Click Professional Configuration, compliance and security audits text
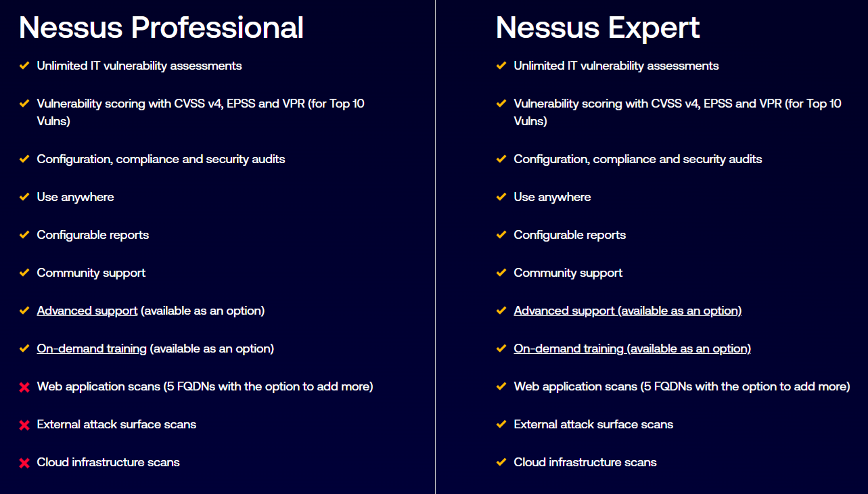Image resolution: width=868 pixels, height=494 pixels. coord(161,159)
